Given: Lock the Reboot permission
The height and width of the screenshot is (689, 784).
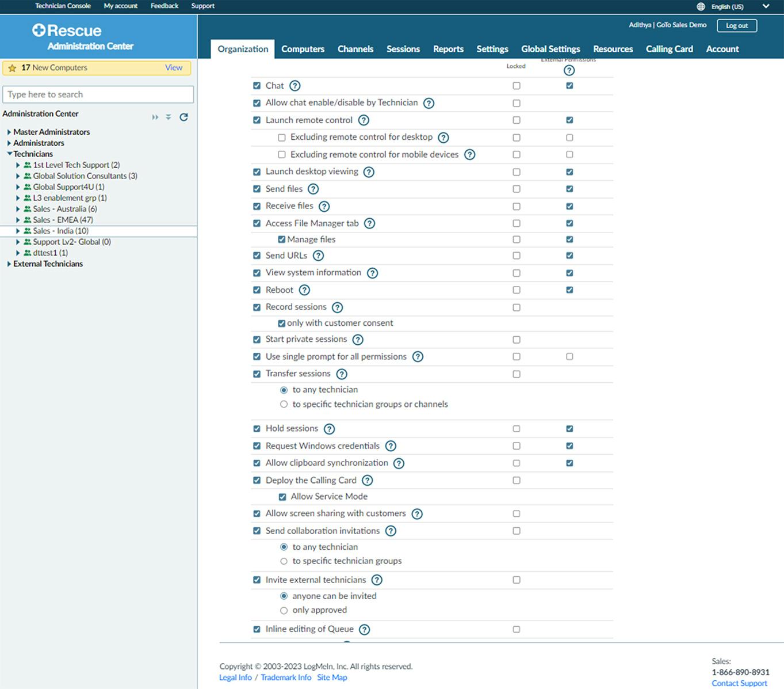Looking at the screenshot, I should [517, 290].
